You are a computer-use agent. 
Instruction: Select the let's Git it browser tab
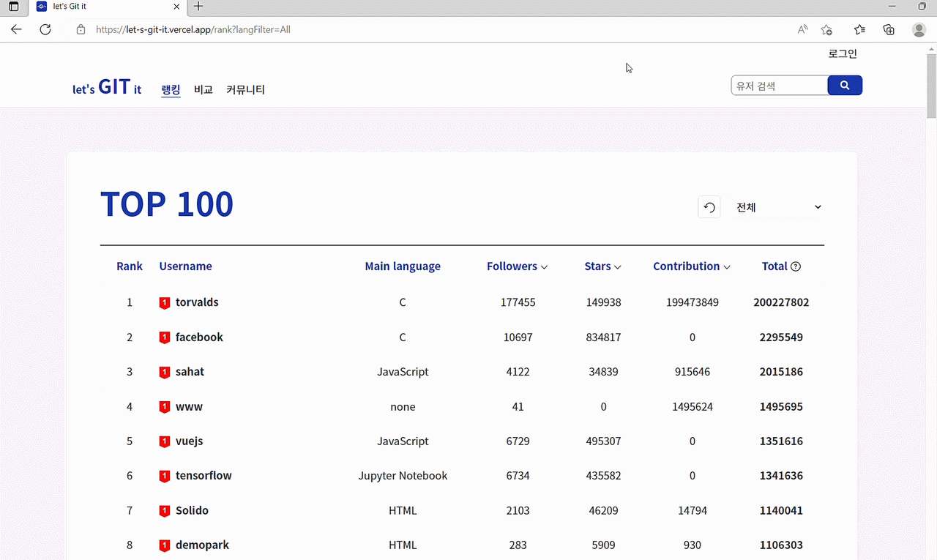click(106, 7)
